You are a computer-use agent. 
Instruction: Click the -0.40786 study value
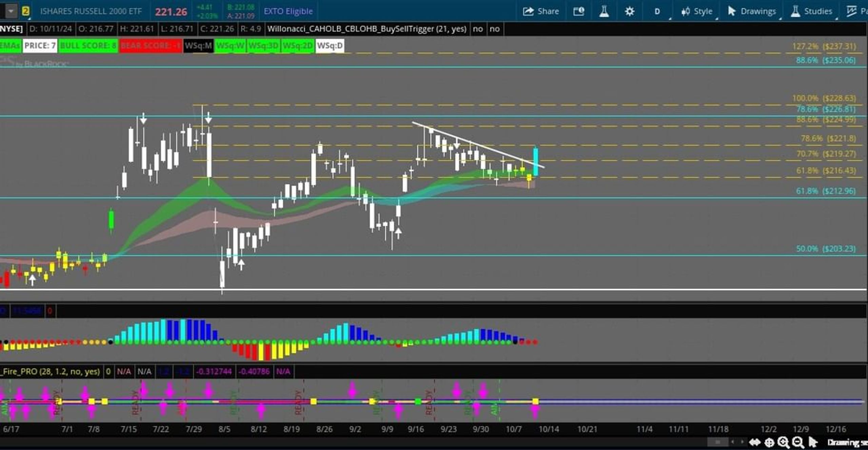[254, 371]
